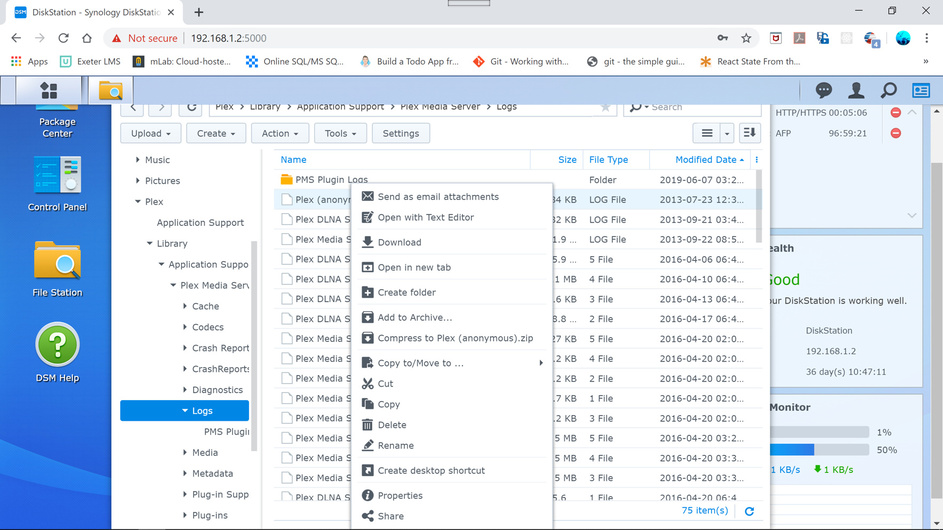Open Control Panel desktop icon
The height and width of the screenshot is (530, 943).
57,183
